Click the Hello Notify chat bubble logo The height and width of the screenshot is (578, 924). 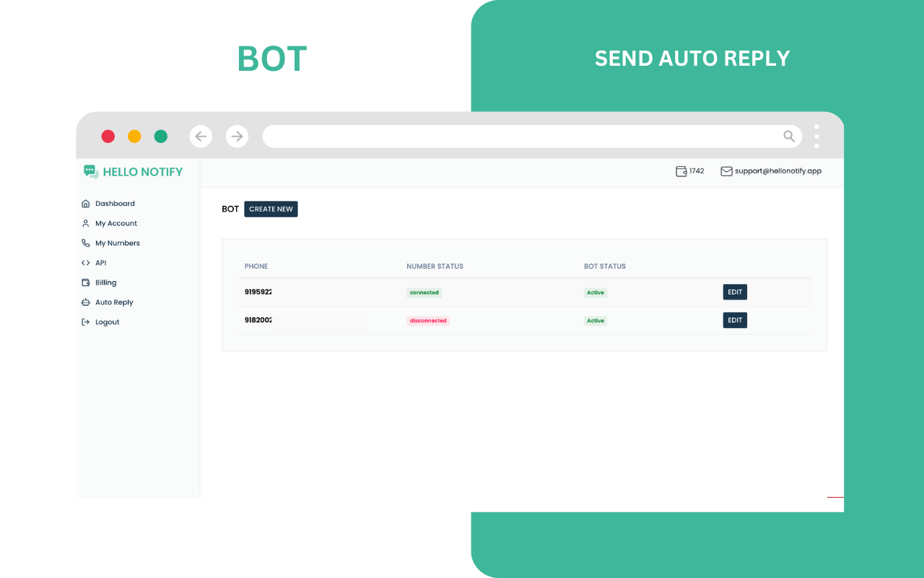[90, 171]
